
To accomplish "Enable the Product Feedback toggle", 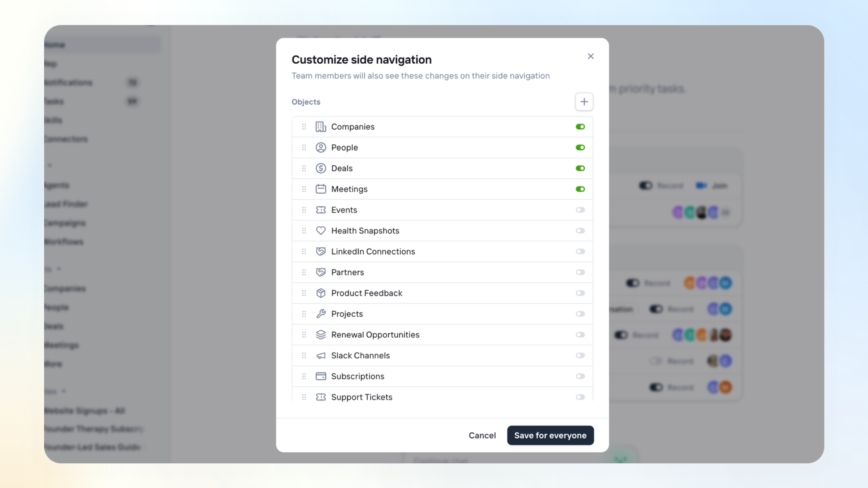I will [580, 293].
